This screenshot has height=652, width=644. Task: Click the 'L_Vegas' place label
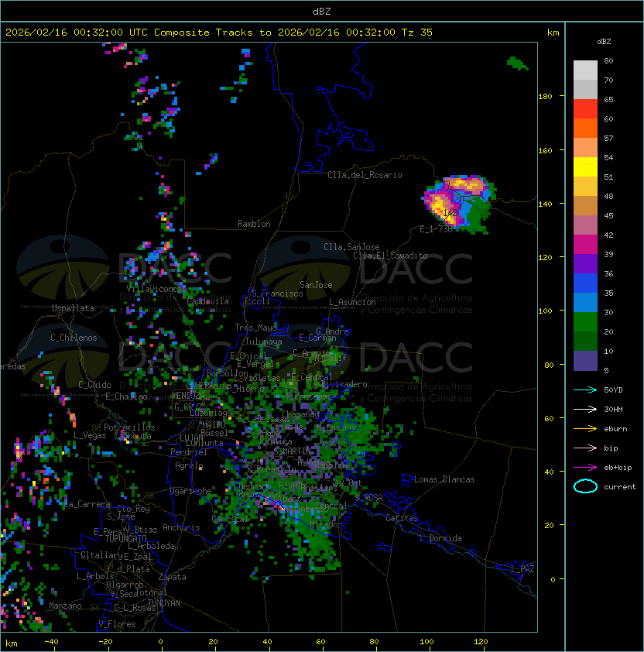click(x=90, y=435)
